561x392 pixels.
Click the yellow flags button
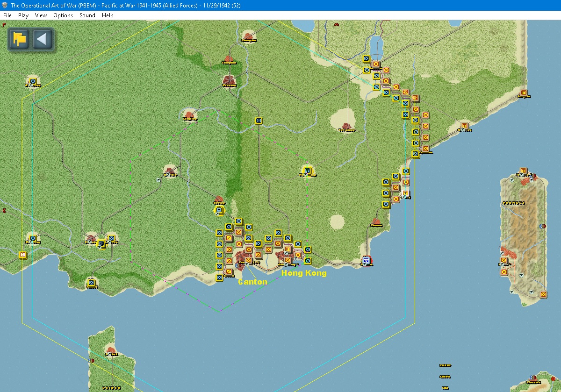pos(20,39)
